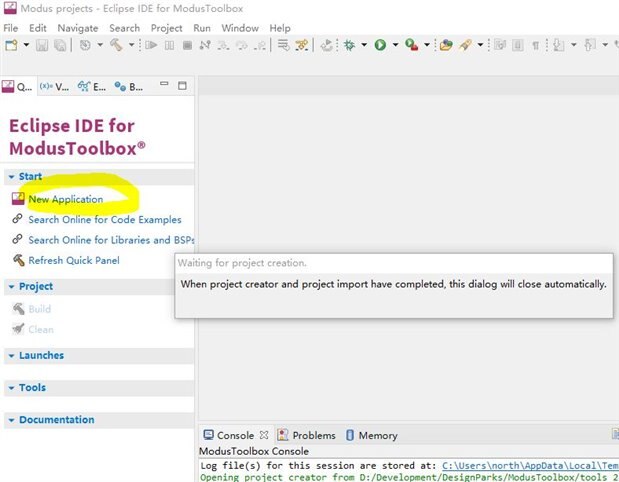Open the Help menu
The image size is (619, 482).
[280, 28]
